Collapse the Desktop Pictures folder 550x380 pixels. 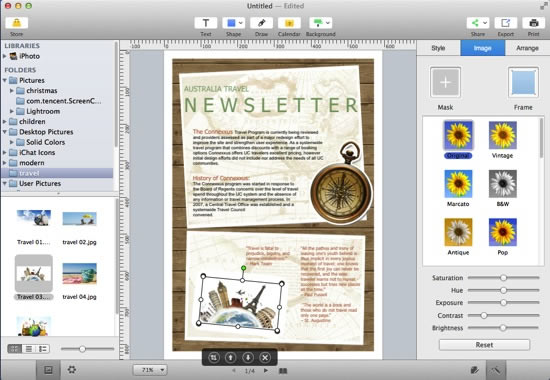[5, 132]
